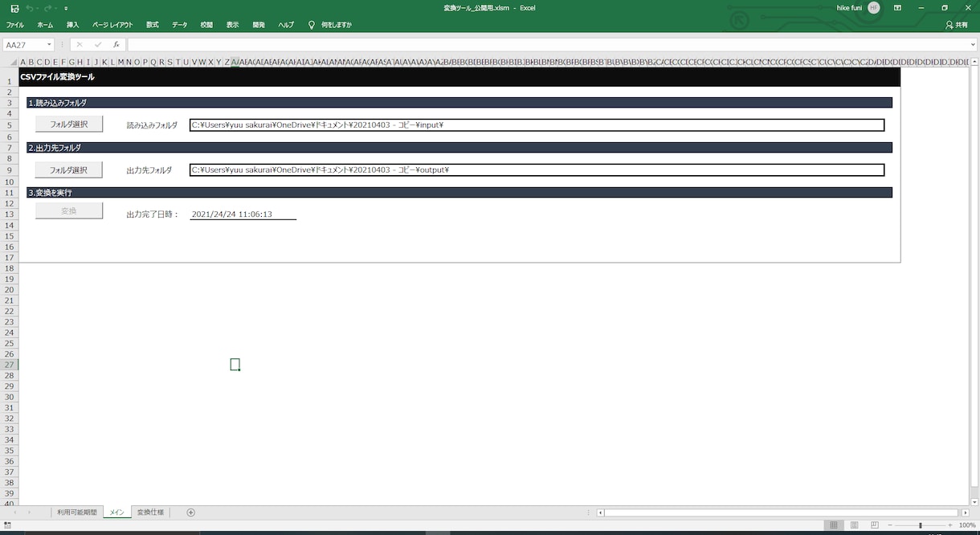Open the ホーム ribbon tab
The height and width of the screenshot is (535, 980).
tap(45, 25)
